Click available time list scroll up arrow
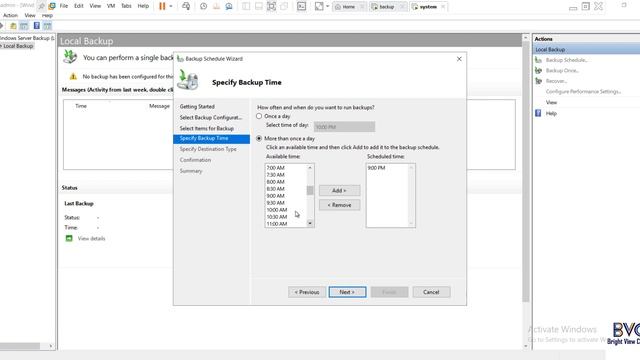The height and width of the screenshot is (360, 640). click(310, 168)
